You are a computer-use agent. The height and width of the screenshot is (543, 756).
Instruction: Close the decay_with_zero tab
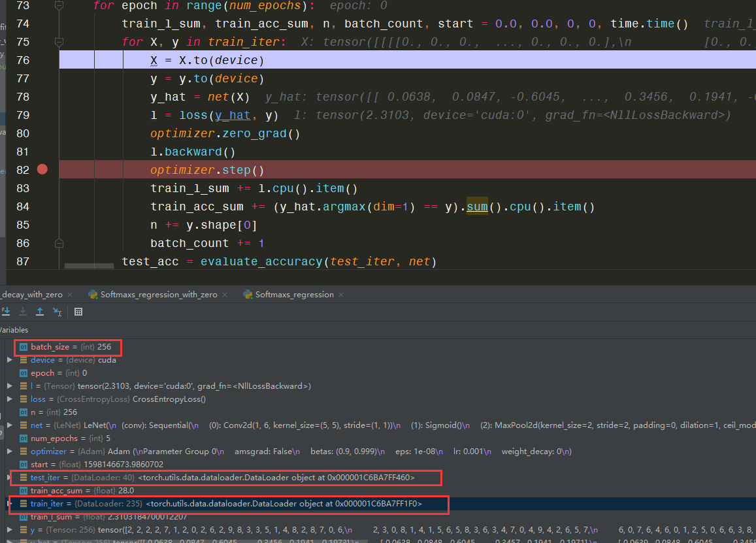tap(70, 295)
